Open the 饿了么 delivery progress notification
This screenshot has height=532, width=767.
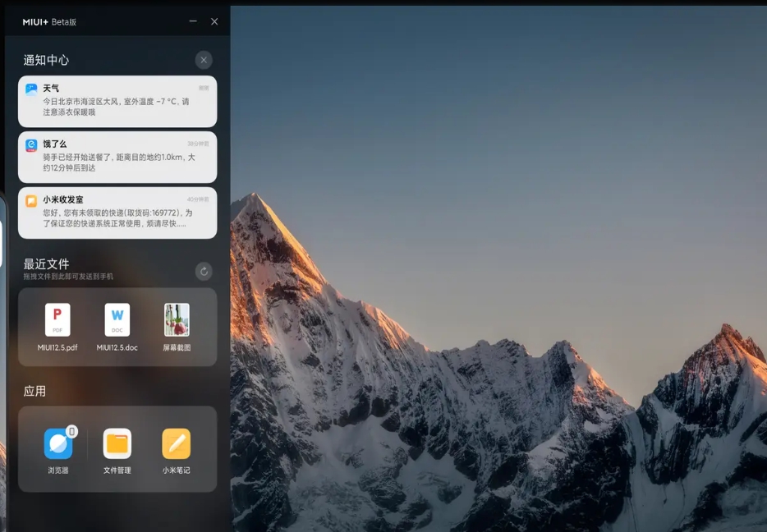(x=117, y=157)
